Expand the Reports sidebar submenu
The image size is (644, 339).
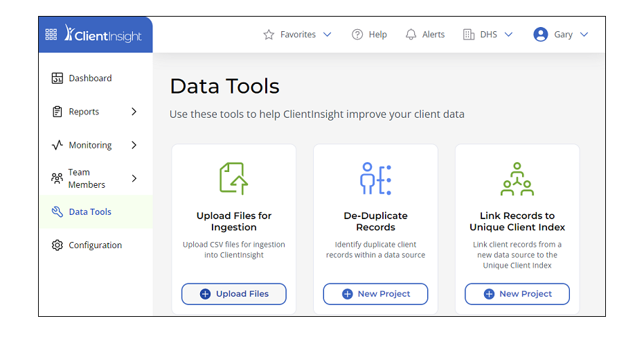click(134, 112)
